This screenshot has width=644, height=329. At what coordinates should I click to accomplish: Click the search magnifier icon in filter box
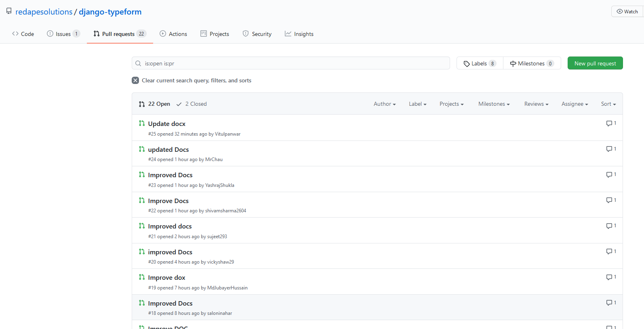(x=138, y=63)
